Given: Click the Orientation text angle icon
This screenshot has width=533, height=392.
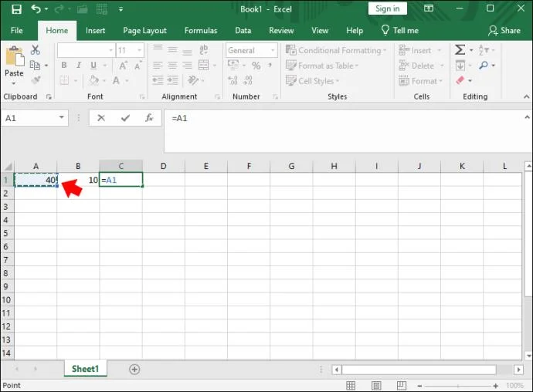Looking at the screenshot, I should click(193, 80).
